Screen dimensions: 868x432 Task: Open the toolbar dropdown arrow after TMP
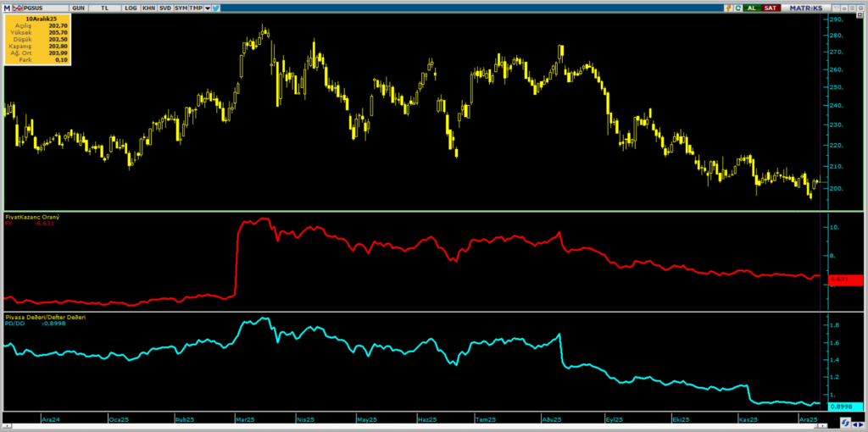tap(207, 7)
